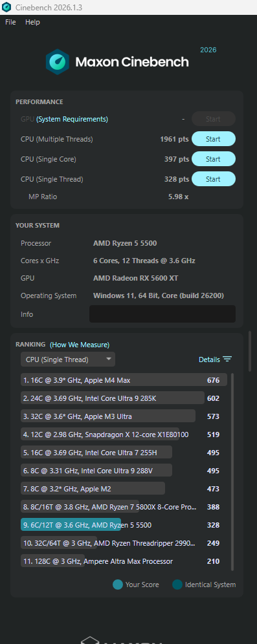Image resolution: width=257 pixels, height=644 pixels.
Task: Open the How We Measure link
Action: [x=80, y=345]
